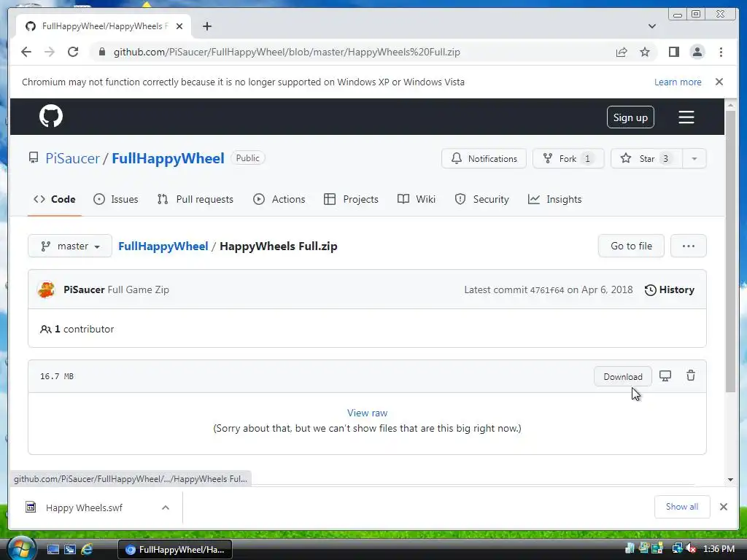
Task: Star the FullHappyWheel repository
Action: pyautogui.click(x=646, y=158)
